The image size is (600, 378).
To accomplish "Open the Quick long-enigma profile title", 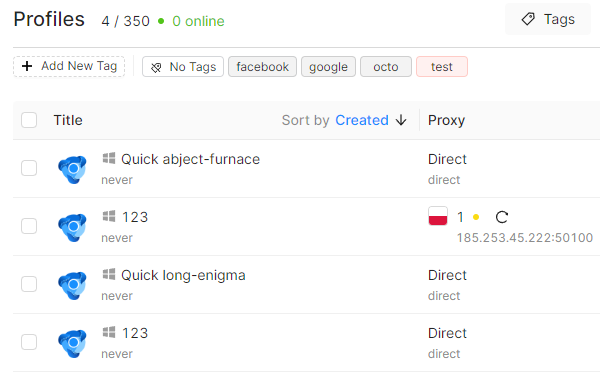I will [x=183, y=275].
